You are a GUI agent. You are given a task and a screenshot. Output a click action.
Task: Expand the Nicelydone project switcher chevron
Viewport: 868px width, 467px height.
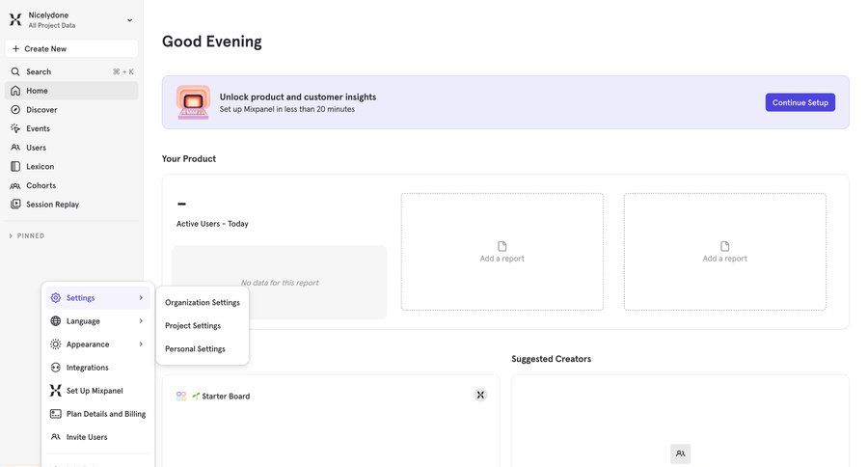[x=129, y=20]
